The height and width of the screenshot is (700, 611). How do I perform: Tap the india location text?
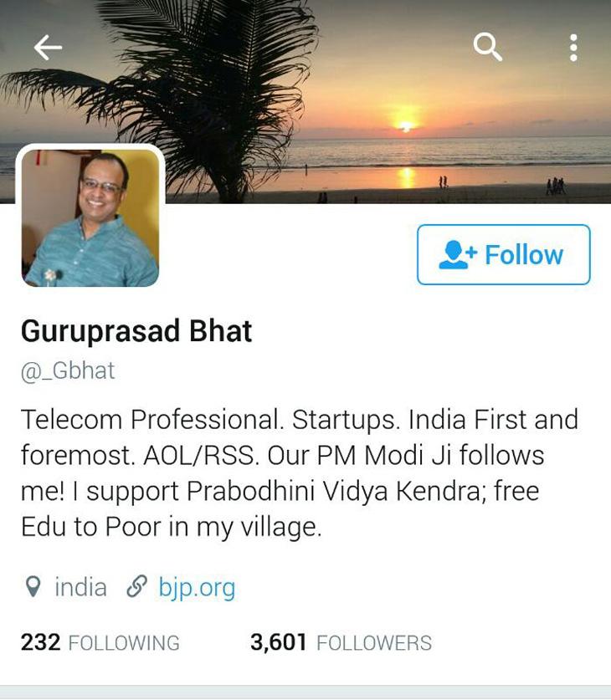point(80,586)
